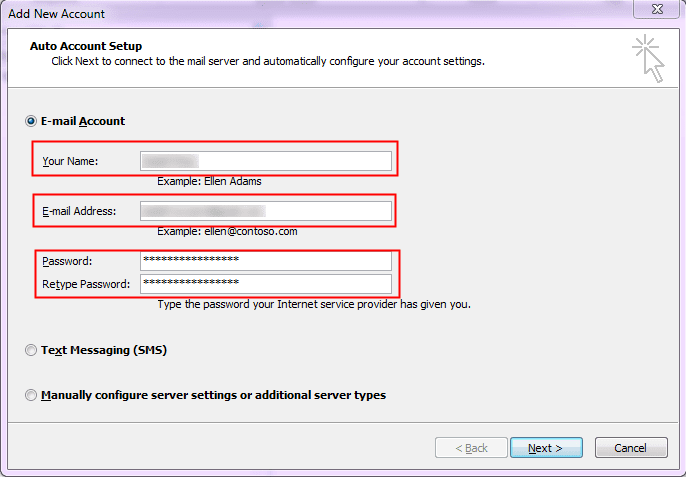
Task: Click the Retype Password entry field
Action: click(266, 284)
